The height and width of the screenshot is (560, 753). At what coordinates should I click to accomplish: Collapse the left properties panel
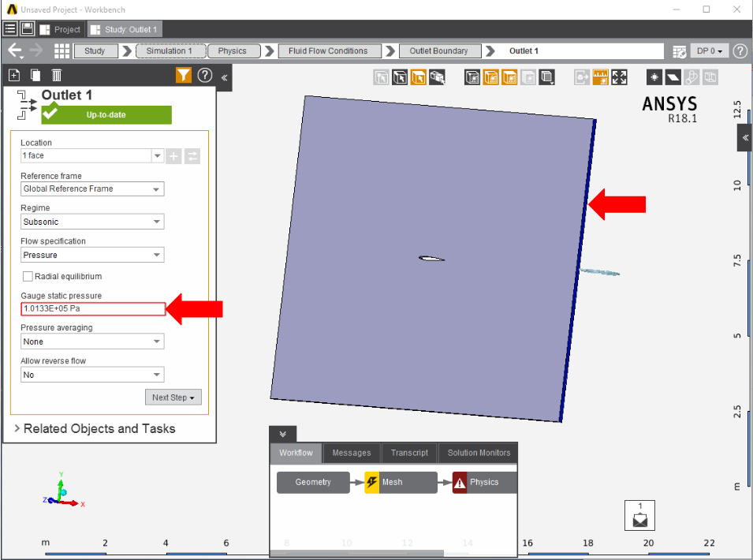(224, 77)
